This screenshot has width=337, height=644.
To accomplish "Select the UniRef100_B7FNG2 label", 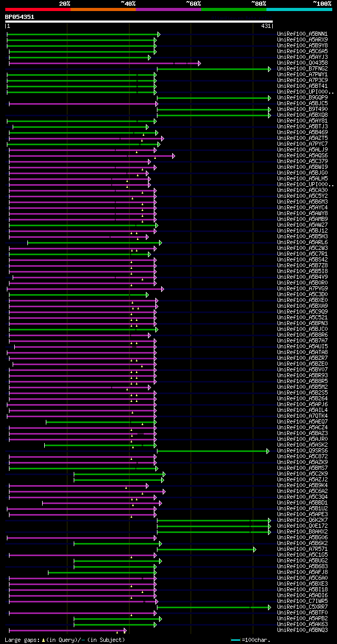I will [302, 69].
